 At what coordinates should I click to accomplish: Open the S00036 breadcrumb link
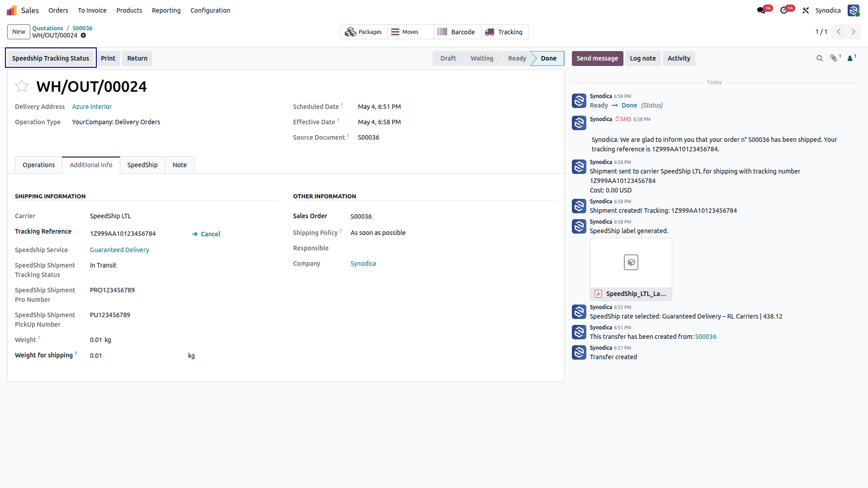82,28
